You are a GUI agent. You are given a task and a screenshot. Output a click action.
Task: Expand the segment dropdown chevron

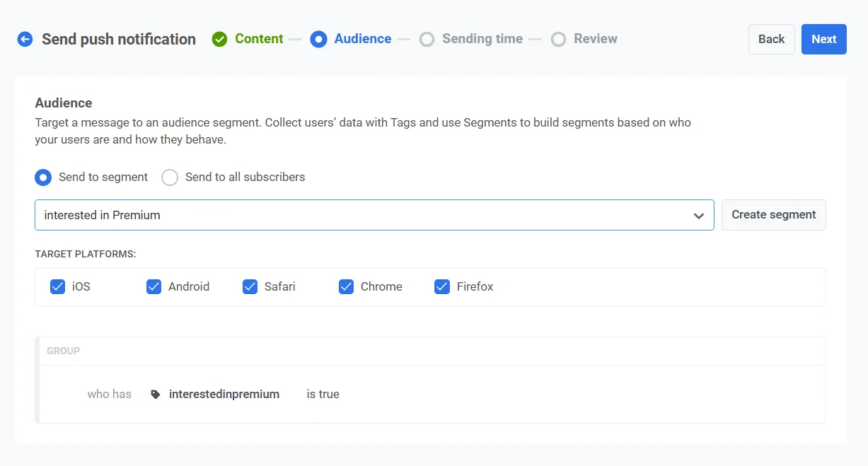pos(698,216)
